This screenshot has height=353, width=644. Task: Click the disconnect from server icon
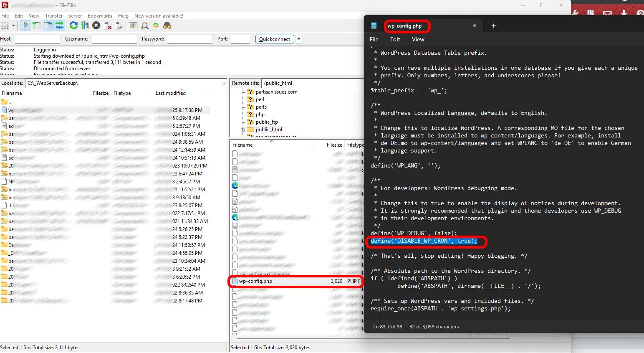(x=108, y=25)
